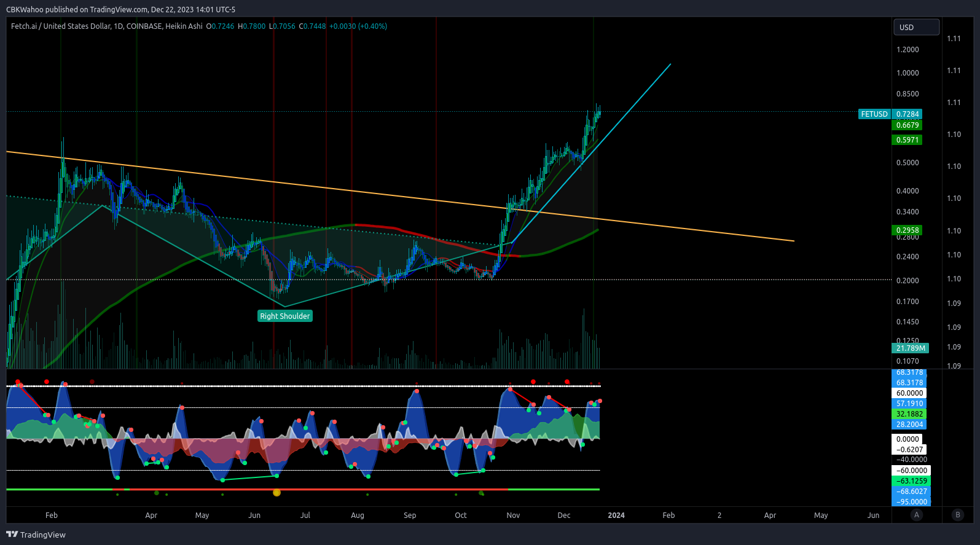980x545 pixels.
Task: Click the 0.8500 price axis value
Action: [907, 94]
